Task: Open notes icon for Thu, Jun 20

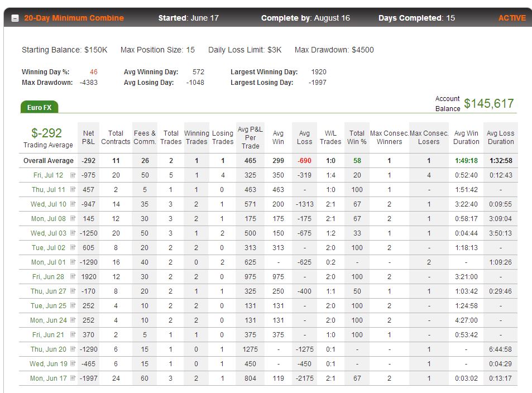Action: click(x=73, y=349)
